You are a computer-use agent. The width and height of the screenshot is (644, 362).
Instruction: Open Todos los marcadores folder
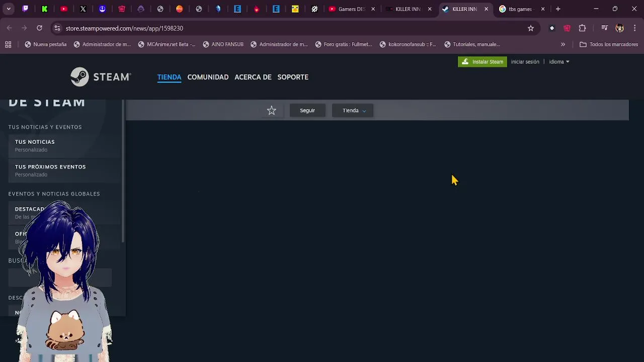point(609,44)
